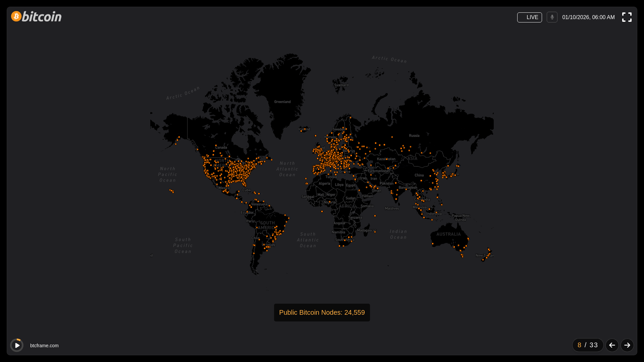The height and width of the screenshot is (362, 644).
Task: Click the Bitcoin logo
Action: click(x=36, y=16)
